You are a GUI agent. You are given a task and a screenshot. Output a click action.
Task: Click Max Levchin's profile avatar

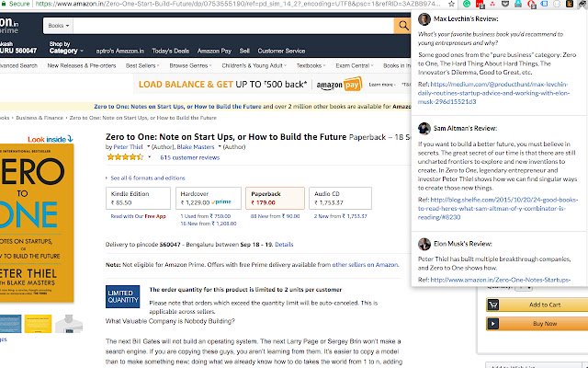[424, 19]
